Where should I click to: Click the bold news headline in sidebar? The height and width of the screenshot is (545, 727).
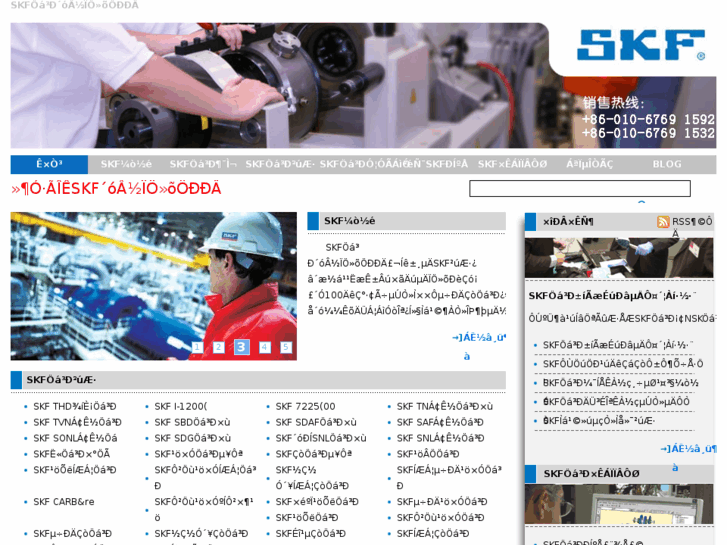612,296
